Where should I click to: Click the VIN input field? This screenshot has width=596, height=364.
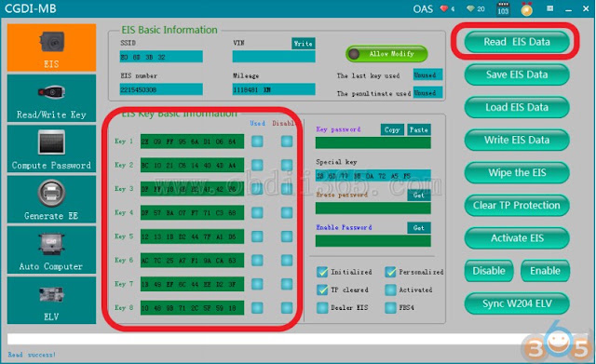(274, 57)
